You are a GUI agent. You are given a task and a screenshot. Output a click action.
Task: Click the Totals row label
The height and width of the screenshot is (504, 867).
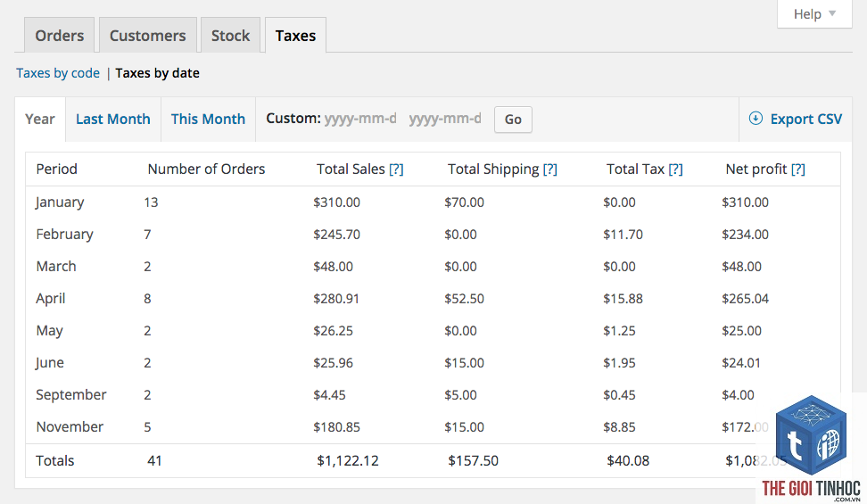[54, 461]
